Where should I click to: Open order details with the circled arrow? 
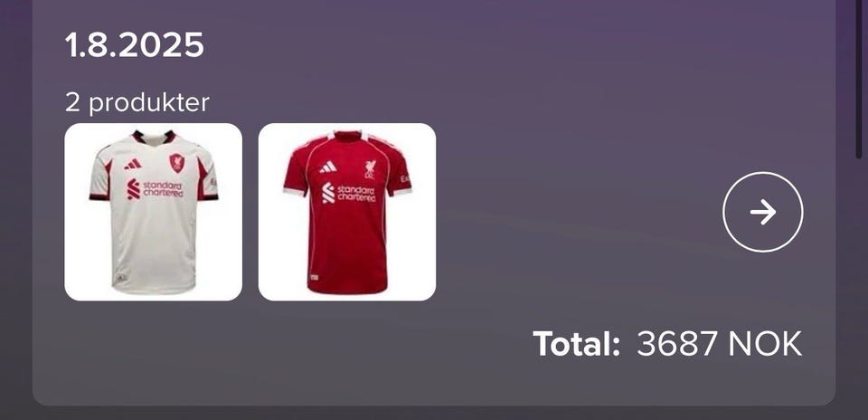tap(763, 212)
